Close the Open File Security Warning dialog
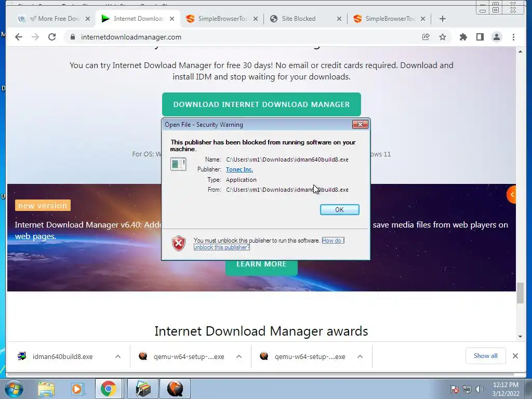Screen dimensions: 532x399 (360, 125)
